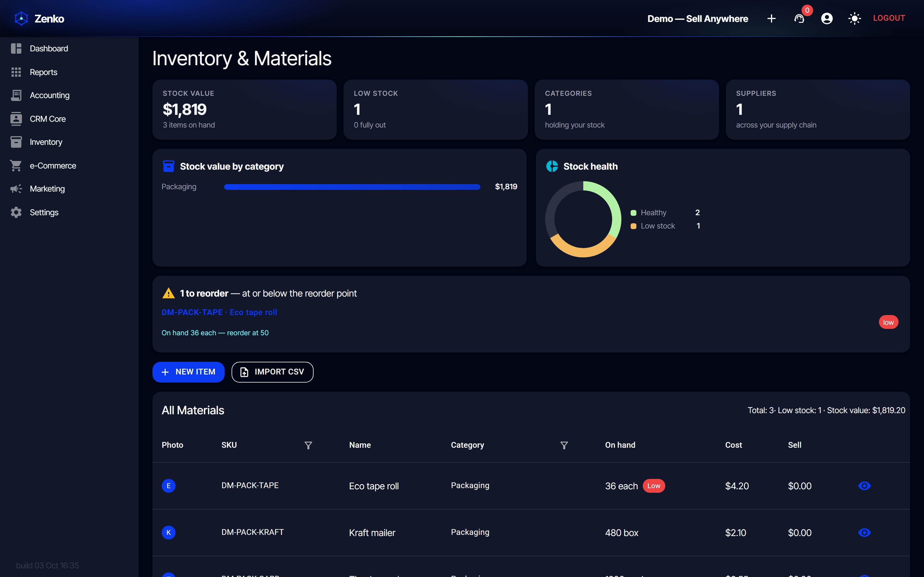Click the eye icon for Kraft mailer

click(x=865, y=532)
